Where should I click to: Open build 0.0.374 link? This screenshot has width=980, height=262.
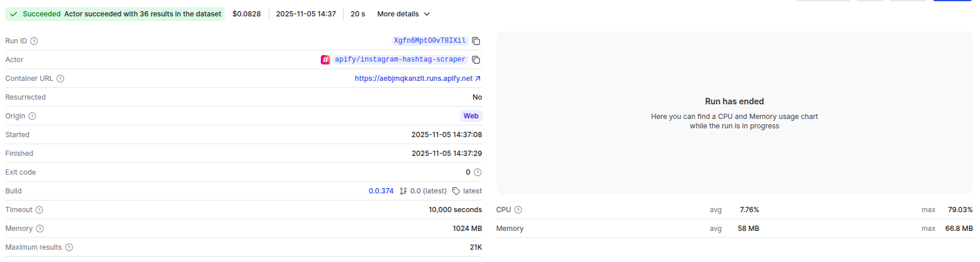(381, 191)
